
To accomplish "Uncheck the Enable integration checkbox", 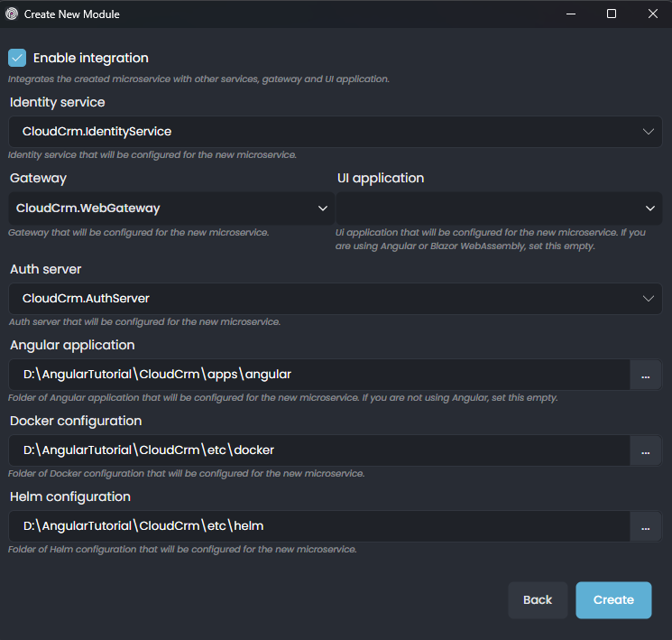I will [17, 58].
